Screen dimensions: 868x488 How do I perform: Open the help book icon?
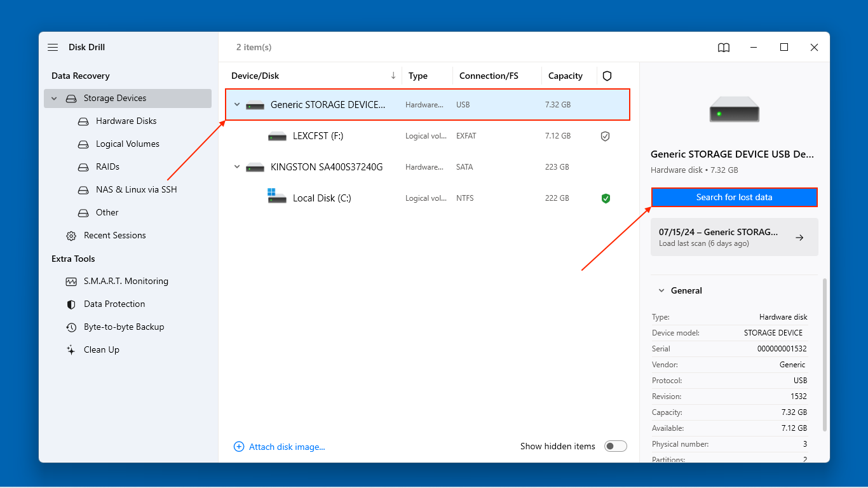point(724,48)
